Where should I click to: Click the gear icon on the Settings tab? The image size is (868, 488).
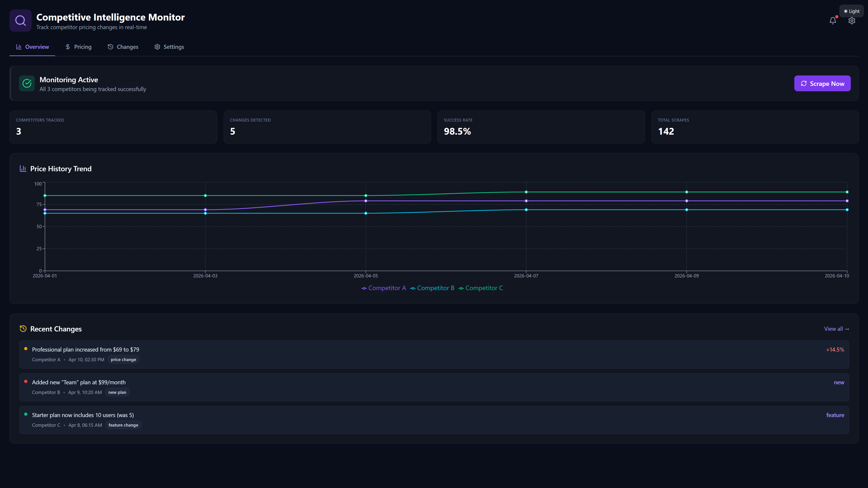coord(157,47)
